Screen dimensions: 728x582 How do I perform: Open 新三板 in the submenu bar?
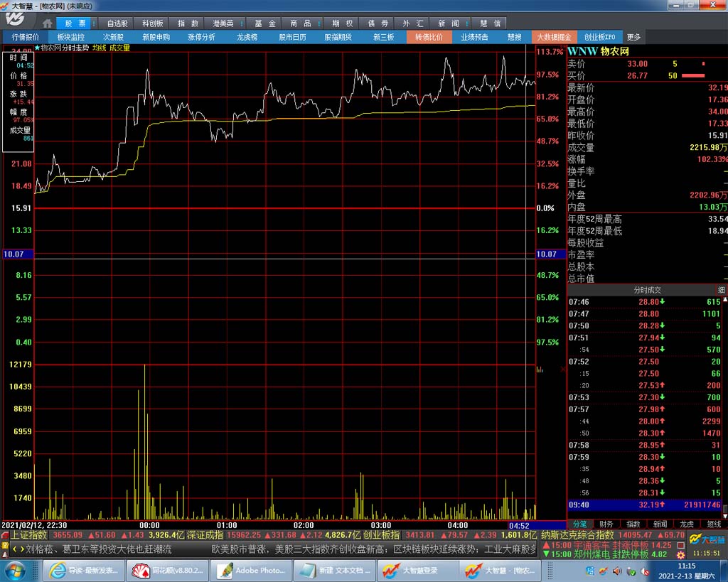click(x=383, y=37)
